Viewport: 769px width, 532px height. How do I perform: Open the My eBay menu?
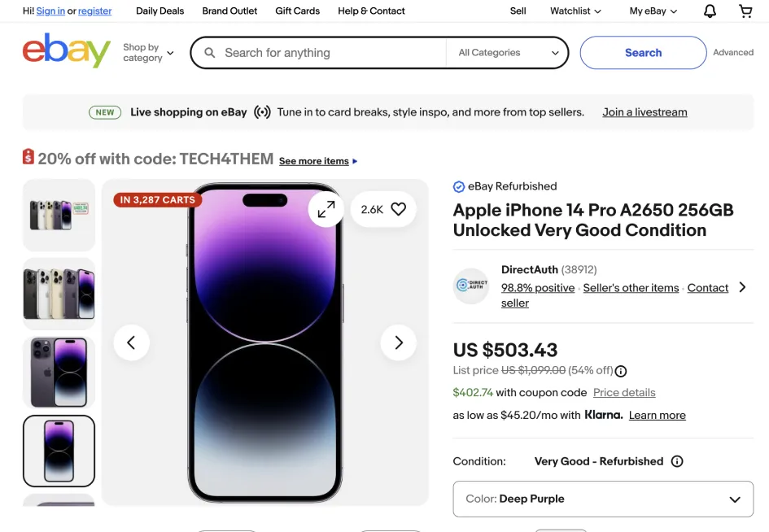pyautogui.click(x=653, y=11)
